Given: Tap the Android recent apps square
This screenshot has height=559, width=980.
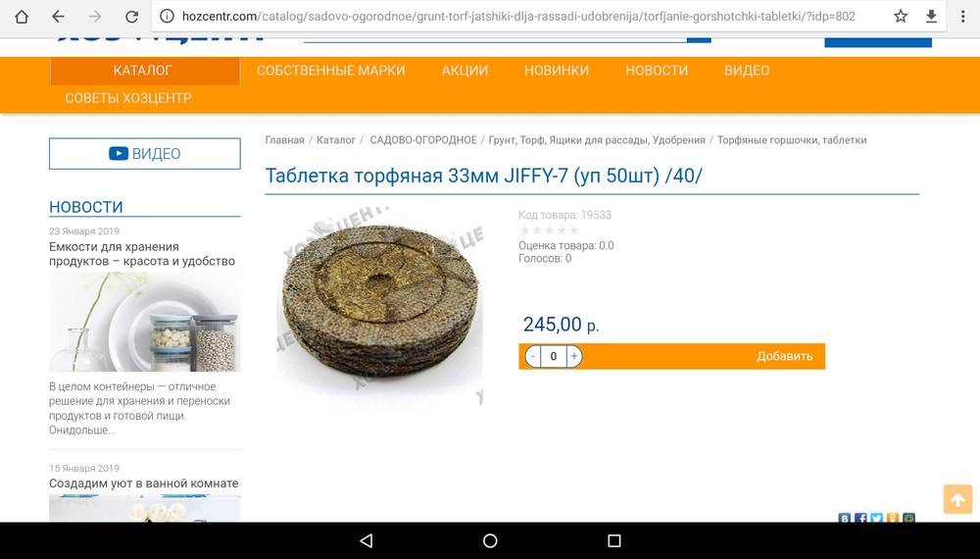Looking at the screenshot, I should (x=614, y=541).
